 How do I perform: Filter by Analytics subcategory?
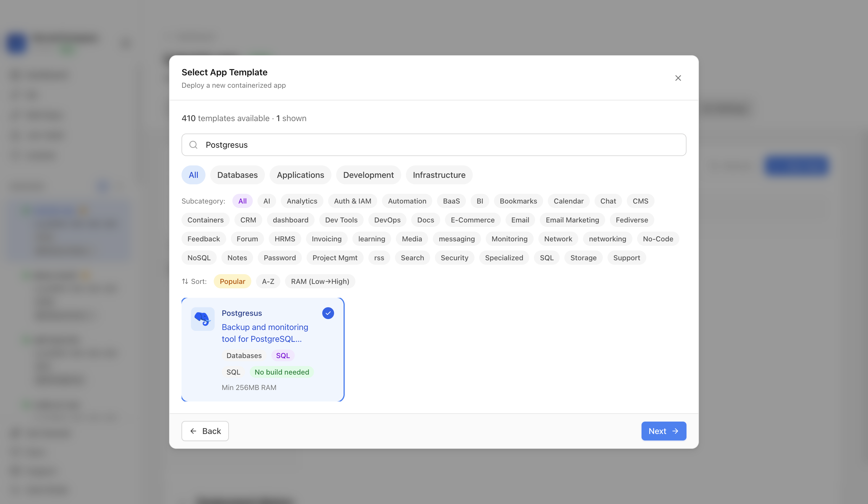click(302, 201)
